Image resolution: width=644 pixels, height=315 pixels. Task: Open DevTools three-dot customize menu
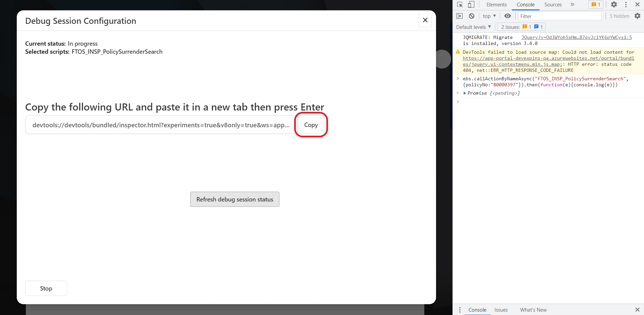click(626, 5)
